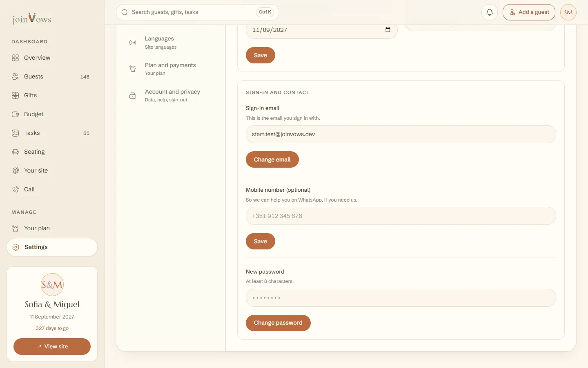Click the Settings gear icon
588x368 pixels.
coord(16,247)
